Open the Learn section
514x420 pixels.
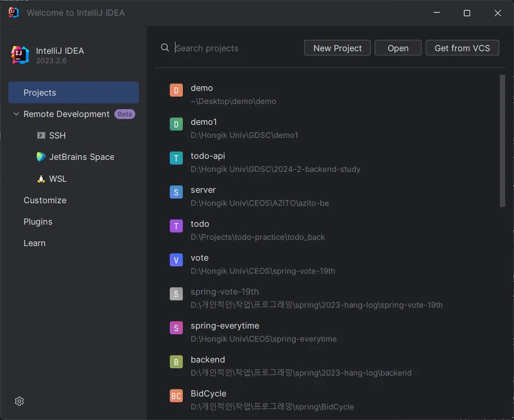(x=34, y=243)
